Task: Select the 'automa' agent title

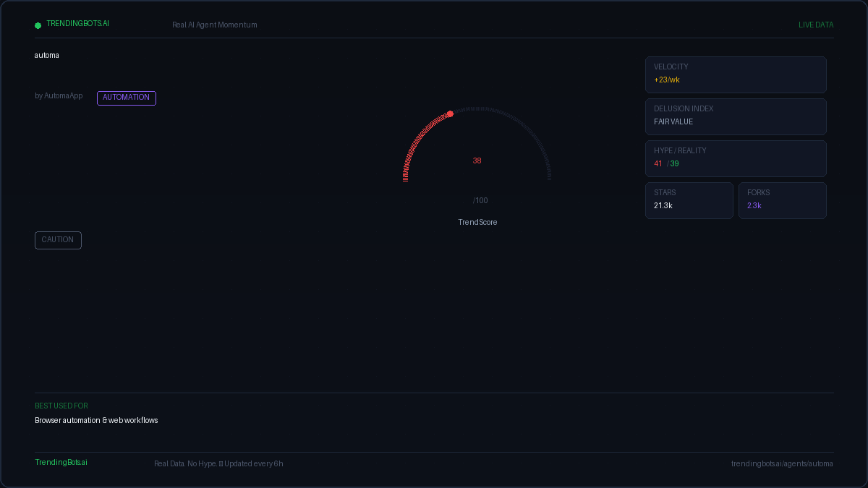Action: [x=47, y=56]
